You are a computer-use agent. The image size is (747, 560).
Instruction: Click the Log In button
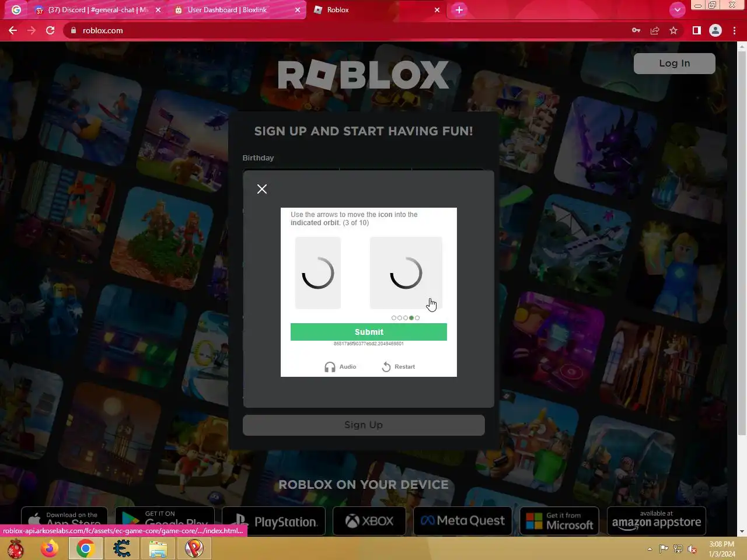tap(675, 63)
